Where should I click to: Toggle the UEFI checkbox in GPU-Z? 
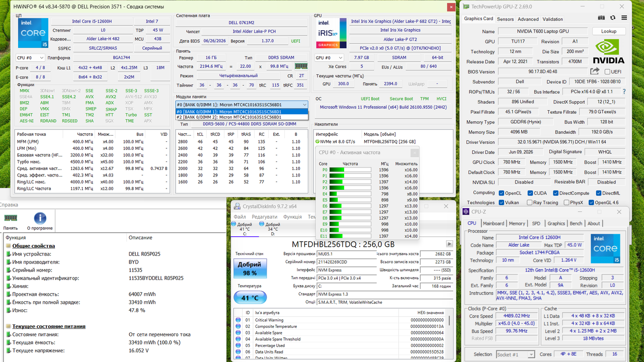tap(607, 72)
